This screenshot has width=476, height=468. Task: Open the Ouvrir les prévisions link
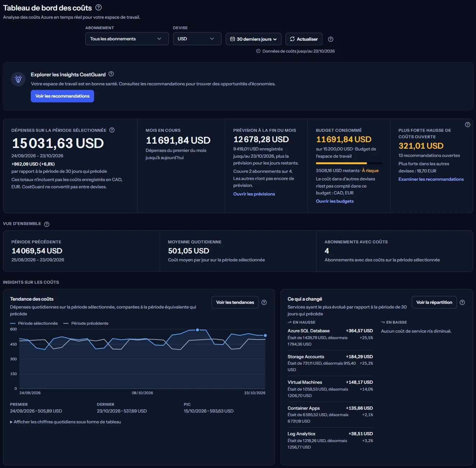(254, 194)
